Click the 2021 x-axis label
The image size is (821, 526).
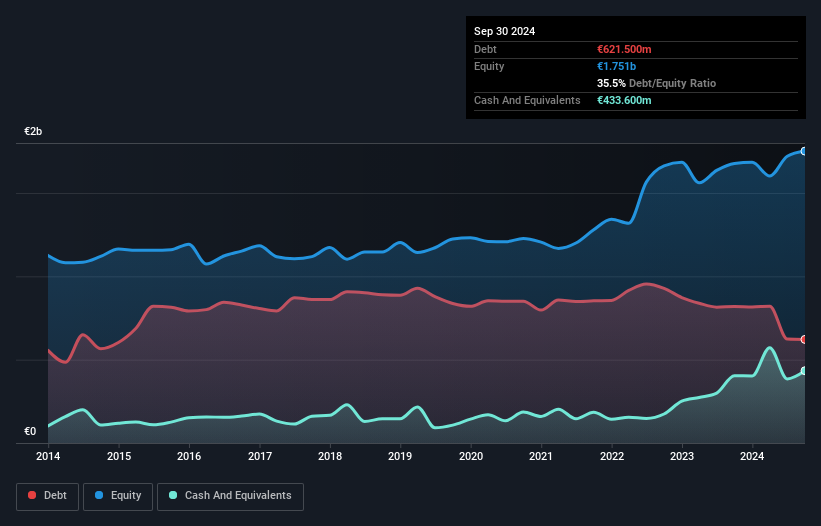(541, 456)
